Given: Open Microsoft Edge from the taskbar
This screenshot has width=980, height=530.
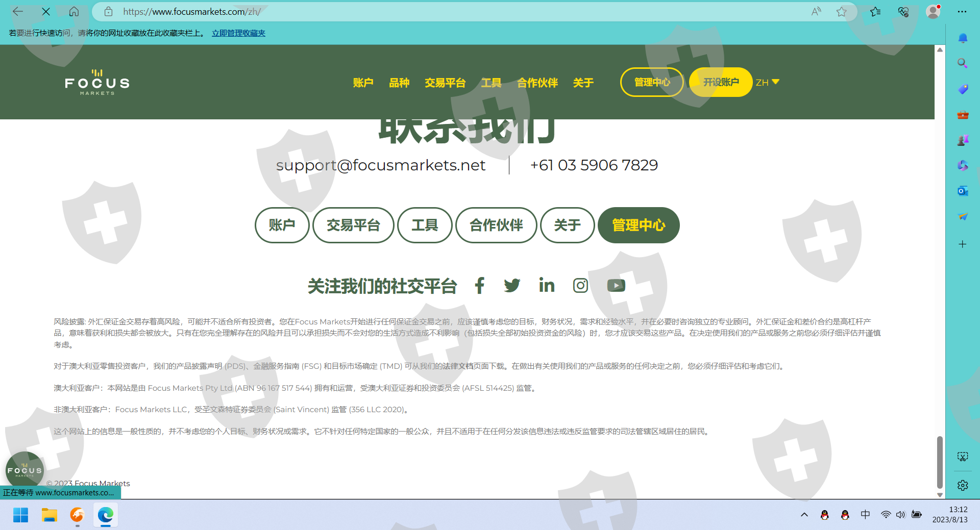Looking at the screenshot, I should [106, 515].
